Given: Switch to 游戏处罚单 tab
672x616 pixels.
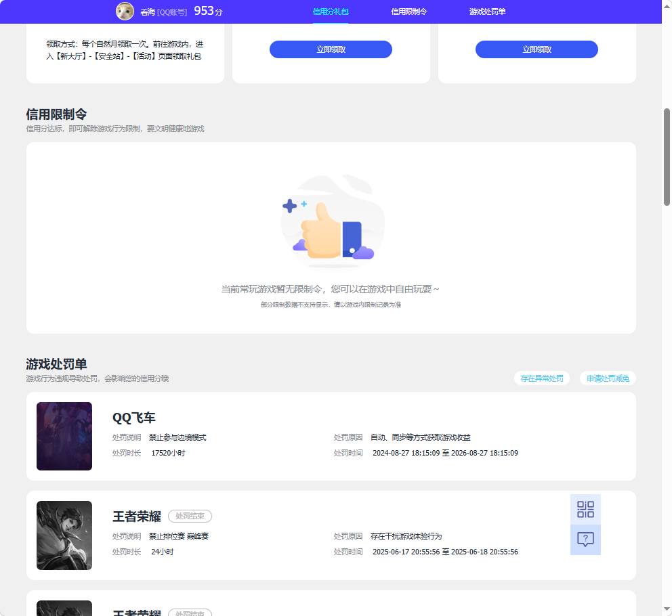Looking at the screenshot, I should point(487,12).
